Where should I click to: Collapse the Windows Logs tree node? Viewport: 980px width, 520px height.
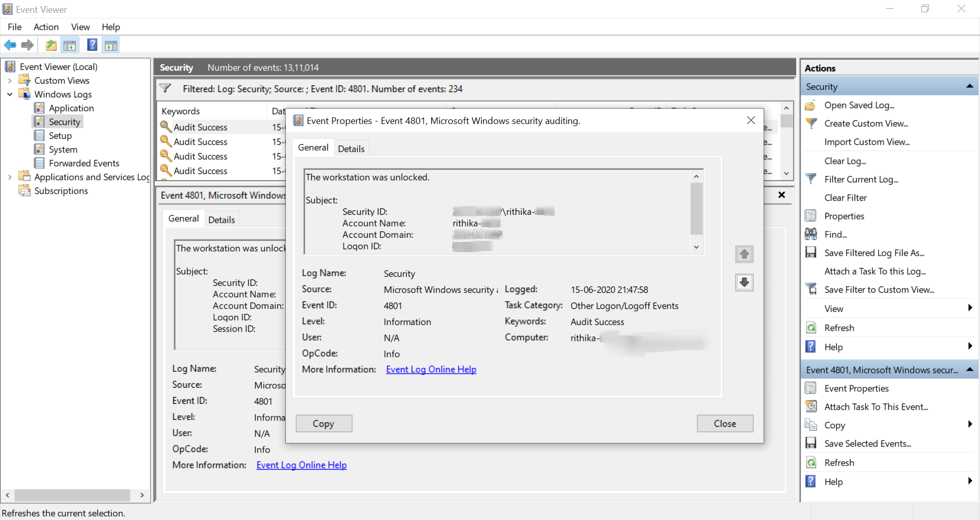click(10, 94)
